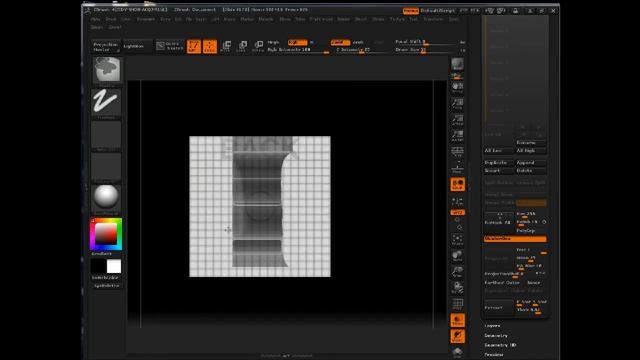
Task: Click the All High button
Action: click(x=531, y=151)
